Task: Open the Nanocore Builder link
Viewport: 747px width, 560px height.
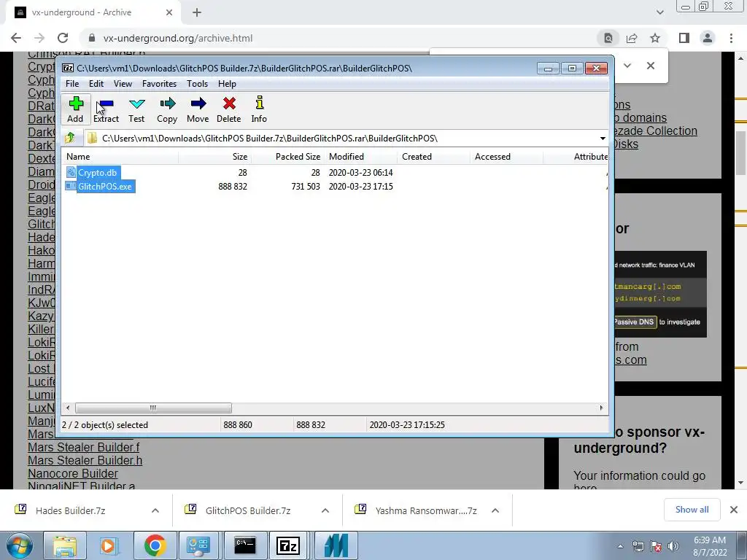Action: (x=72, y=473)
